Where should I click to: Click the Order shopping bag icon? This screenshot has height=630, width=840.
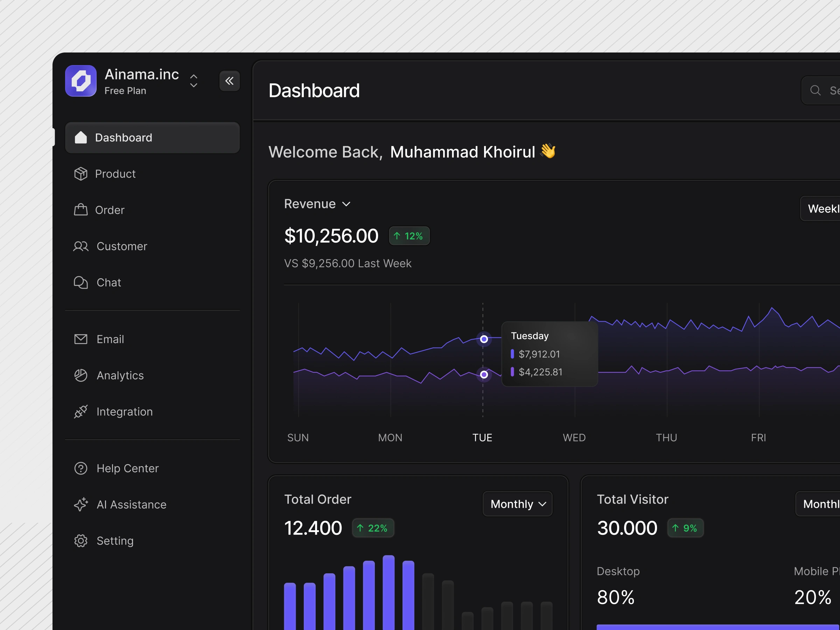click(x=80, y=210)
